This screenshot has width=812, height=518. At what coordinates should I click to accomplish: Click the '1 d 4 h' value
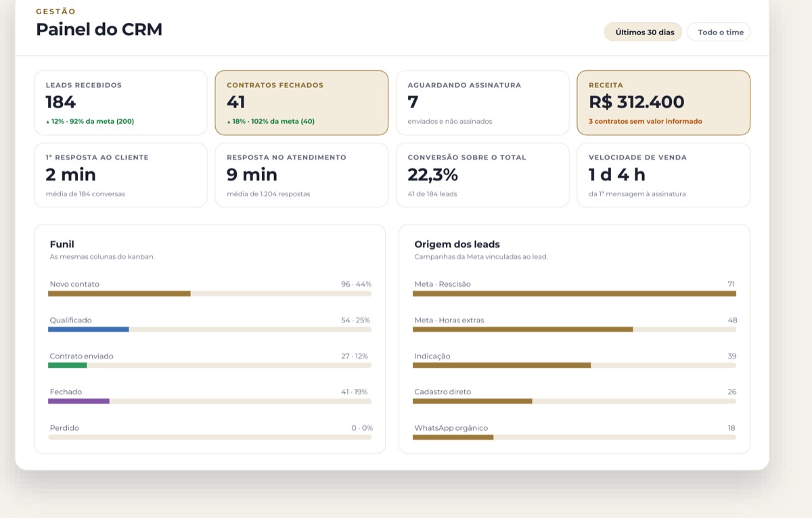[x=617, y=174]
